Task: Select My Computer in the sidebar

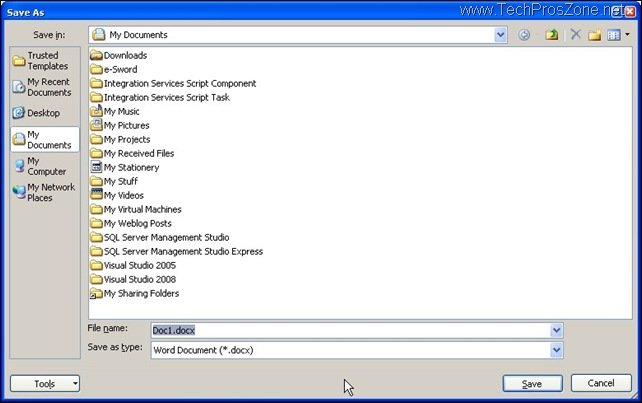Action: coord(43,166)
